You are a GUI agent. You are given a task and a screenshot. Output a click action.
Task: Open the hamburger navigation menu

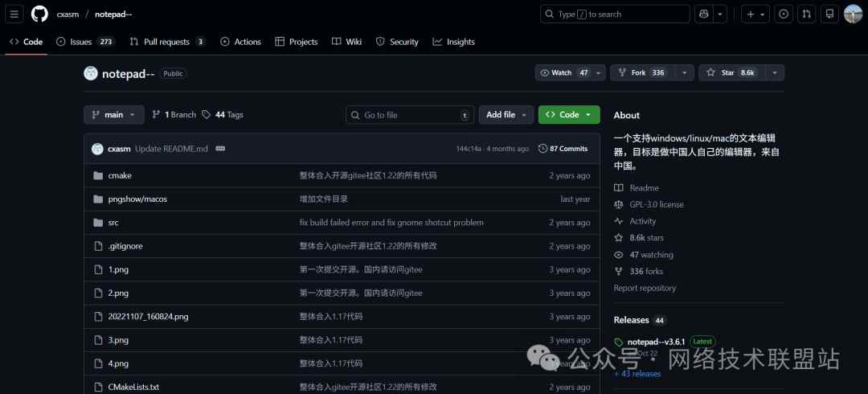[x=14, y=14]
